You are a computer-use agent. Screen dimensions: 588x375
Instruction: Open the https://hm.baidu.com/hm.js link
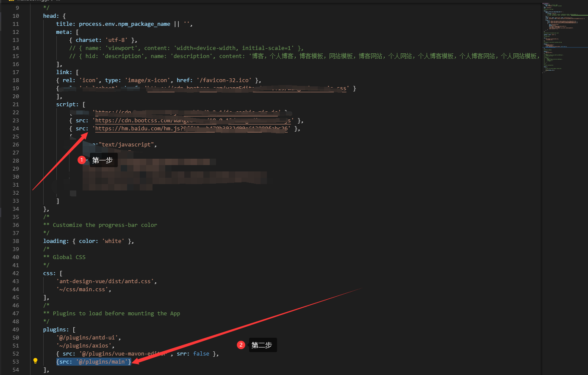click(191, 129)
